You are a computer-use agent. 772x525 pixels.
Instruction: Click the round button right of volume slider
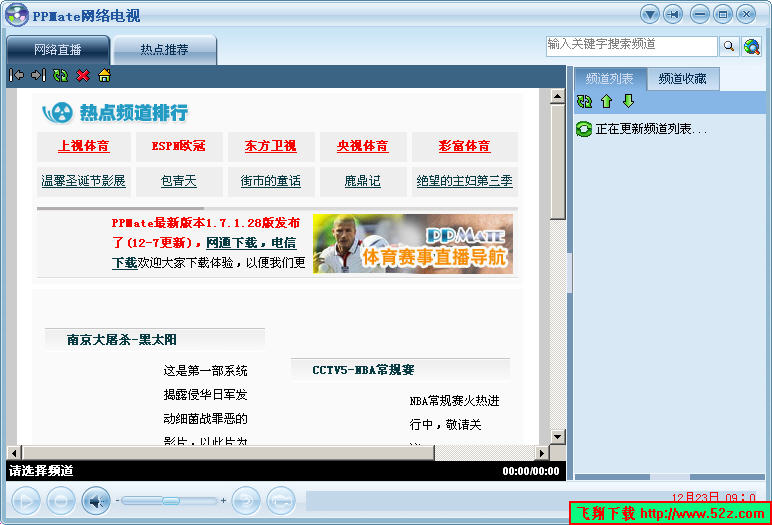[x=246, y=501]
